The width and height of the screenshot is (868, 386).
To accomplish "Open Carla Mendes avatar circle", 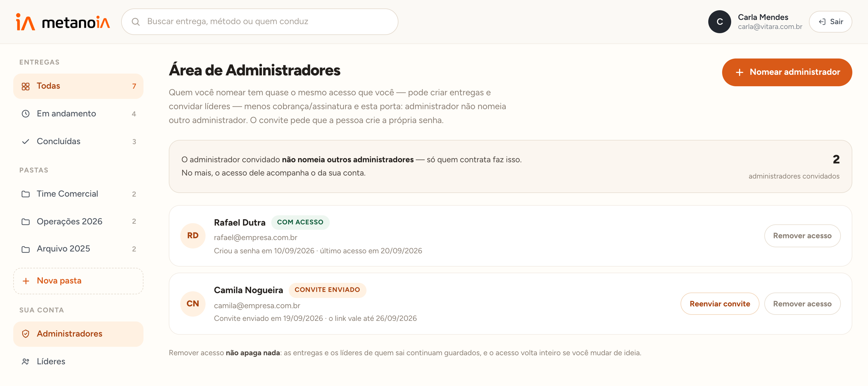I will pyautogui.click(x=719, y=22).
